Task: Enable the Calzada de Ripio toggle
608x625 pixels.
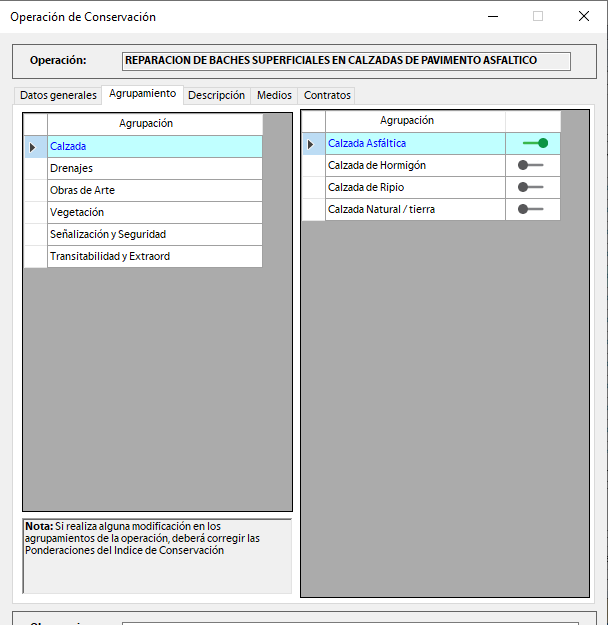Action: pyautogui.click(x=530, y=187)
